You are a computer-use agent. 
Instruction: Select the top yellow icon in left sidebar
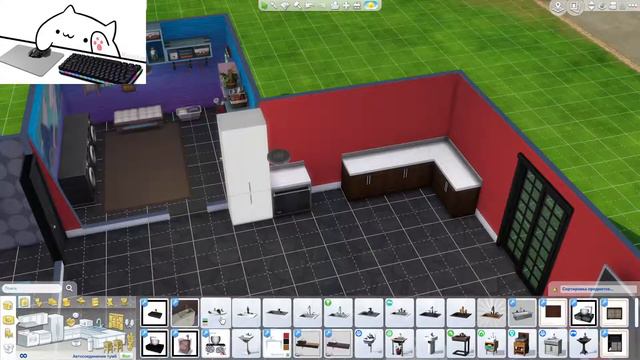point(8,305)
